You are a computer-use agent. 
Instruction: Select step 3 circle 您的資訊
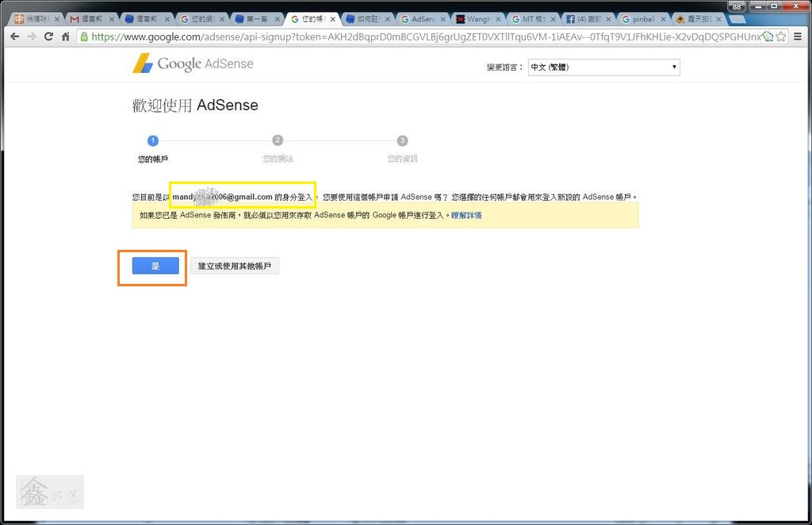pos(402,140)
